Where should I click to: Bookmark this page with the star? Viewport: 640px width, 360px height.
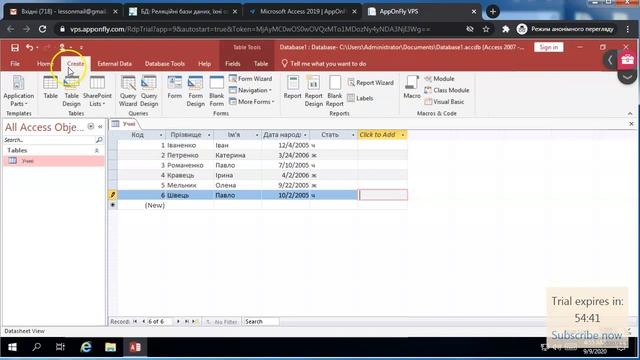[x=486, y=29]
